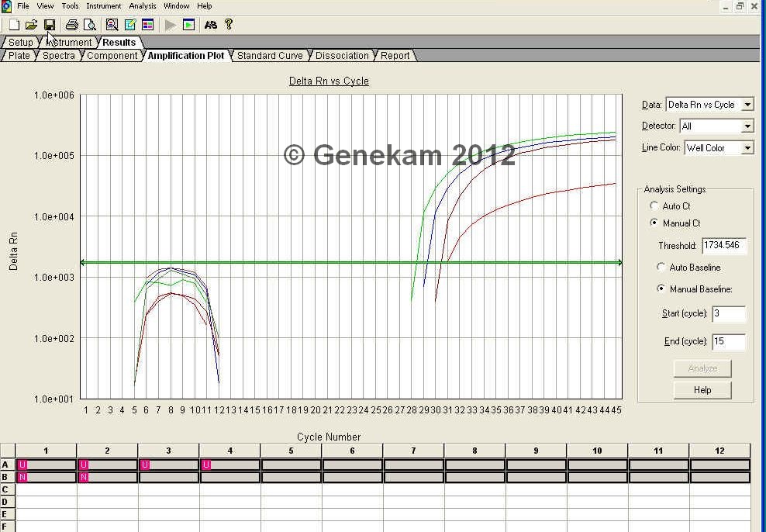Switch to the Report tab
This screenshot has width=766, height=532.
click(x=395, y=56)
